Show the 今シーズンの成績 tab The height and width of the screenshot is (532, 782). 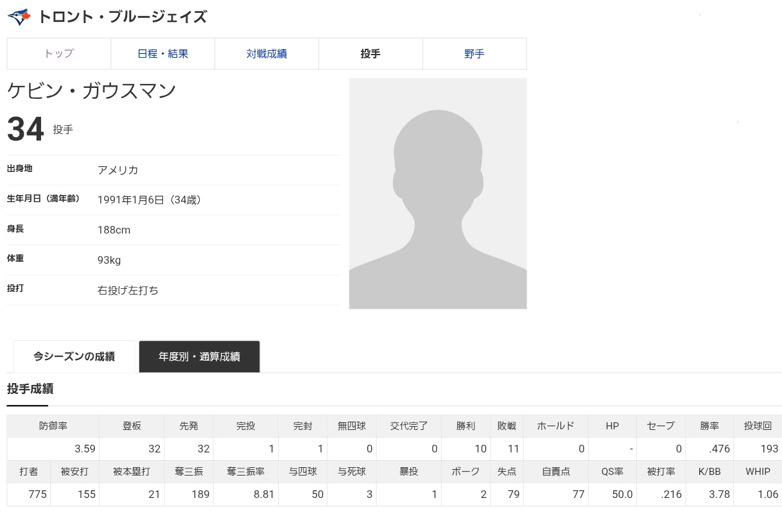click(74, 357)
